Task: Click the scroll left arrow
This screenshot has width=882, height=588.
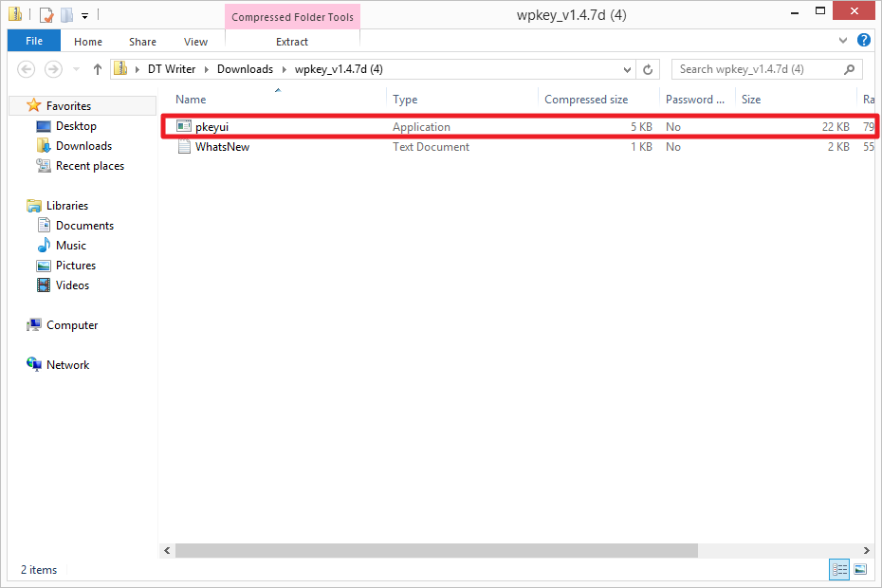Action: 167,550
